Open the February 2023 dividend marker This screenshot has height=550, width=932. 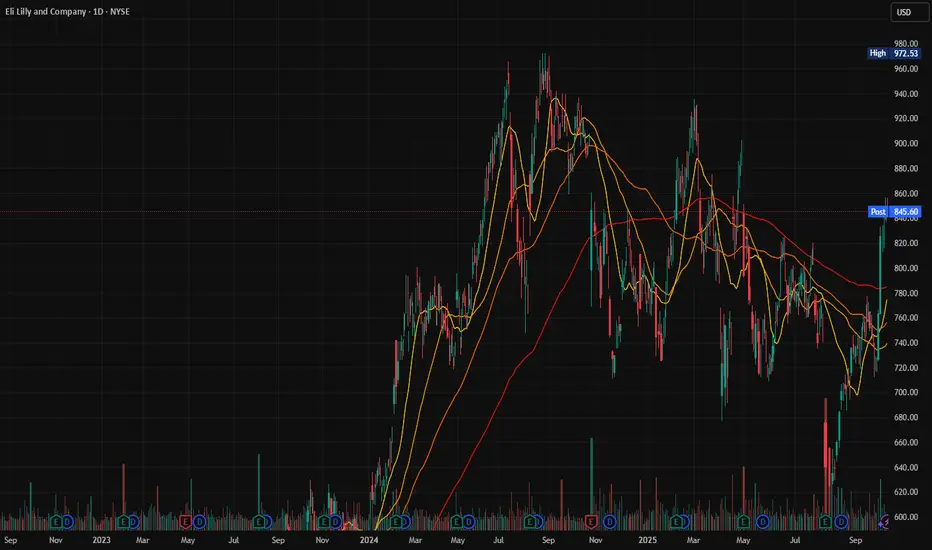tap(134, 522)
